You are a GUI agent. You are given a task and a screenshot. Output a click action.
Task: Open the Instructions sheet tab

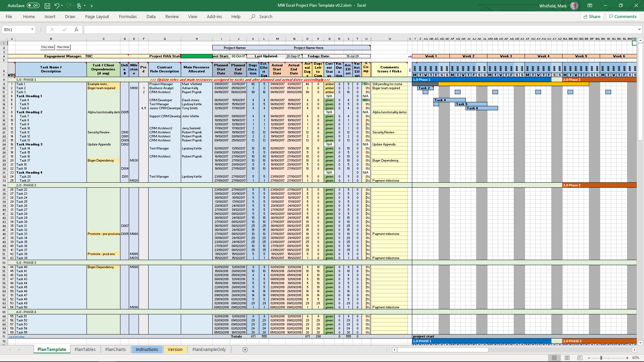point(147,349)
